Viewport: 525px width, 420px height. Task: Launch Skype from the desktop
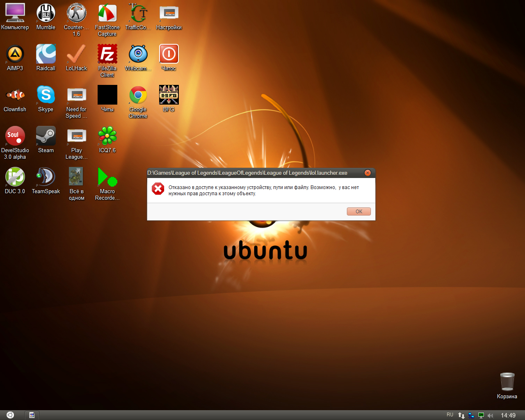pyautogui.click(x=46, y=99)
